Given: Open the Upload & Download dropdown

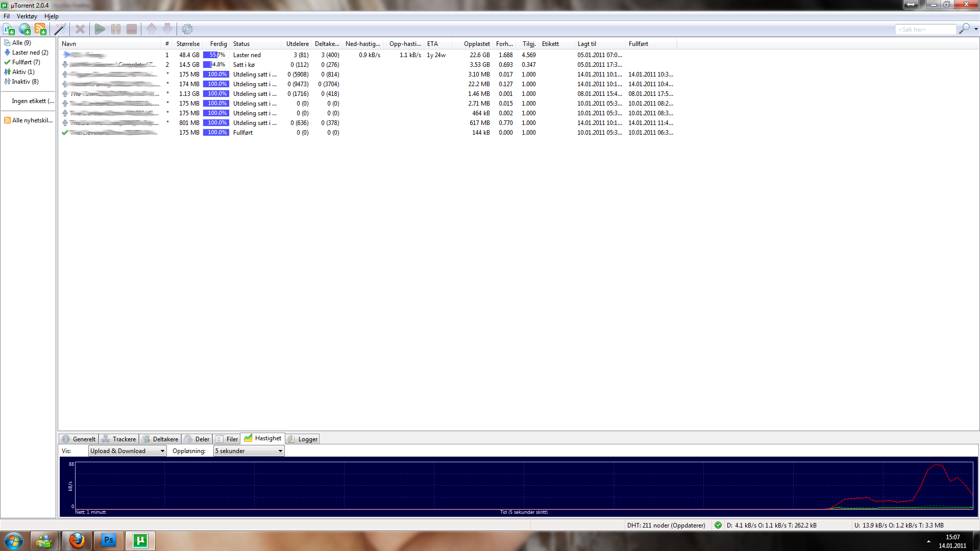Looking at the screenshot, I should [x=128, y=451].
